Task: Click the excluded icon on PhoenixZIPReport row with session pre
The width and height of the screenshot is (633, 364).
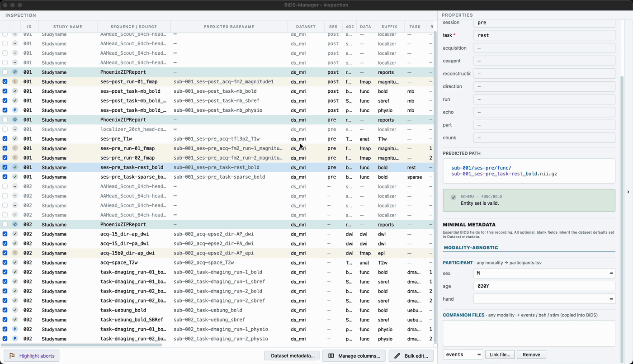Action: point(15,120)
